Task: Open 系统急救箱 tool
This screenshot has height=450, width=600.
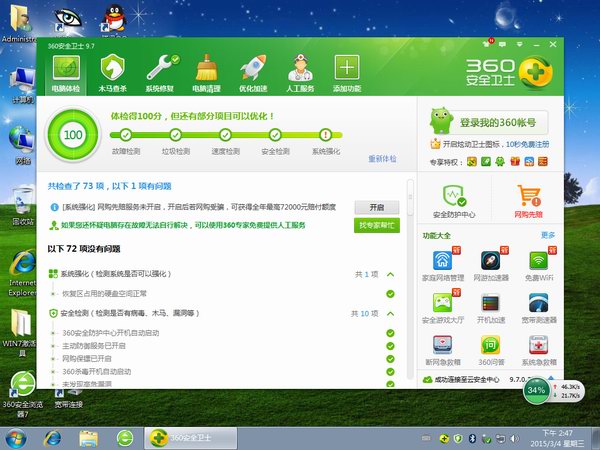Action: pos(539,350)
